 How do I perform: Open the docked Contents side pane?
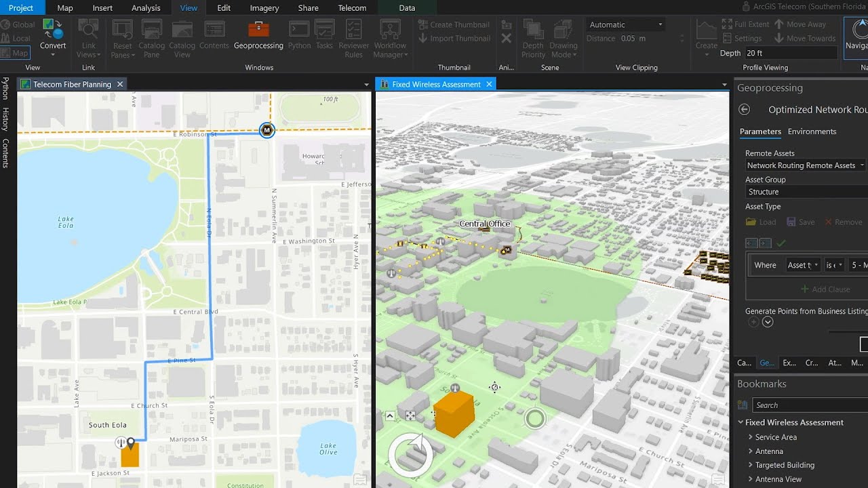pyautogui.click(x=5, y=153)
